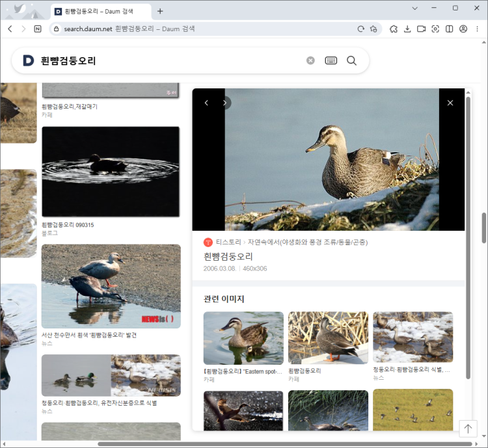Clear the search query with X icon
This screenshot has width=488, height=448.
310,60
